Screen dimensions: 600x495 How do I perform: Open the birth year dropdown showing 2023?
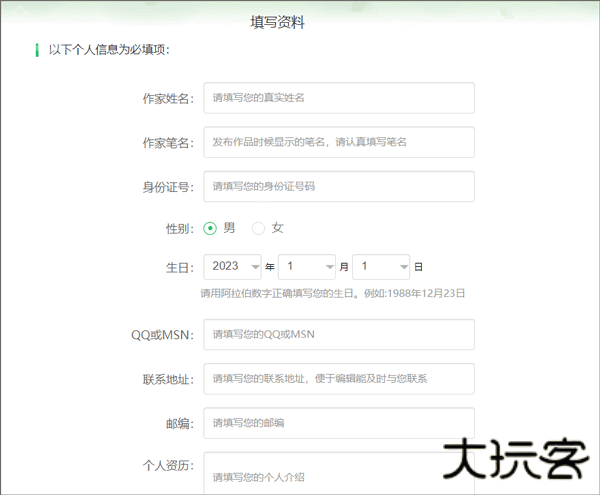pos(232,267)
